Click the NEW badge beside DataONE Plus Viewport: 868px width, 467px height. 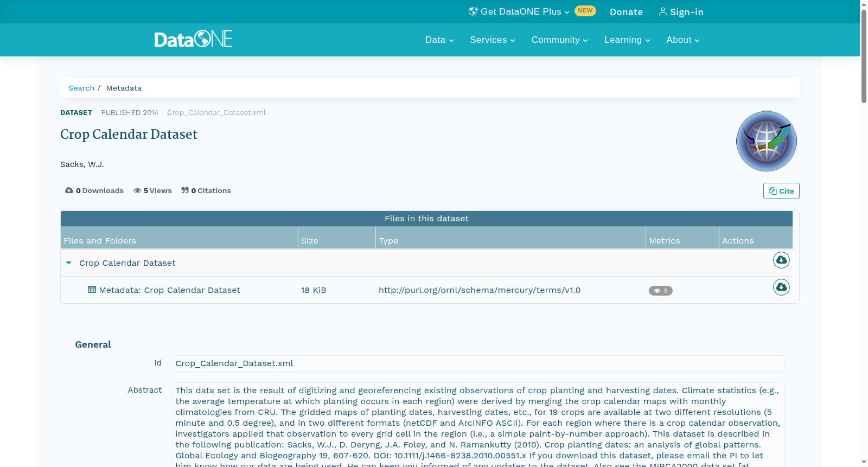coord(585,11)
